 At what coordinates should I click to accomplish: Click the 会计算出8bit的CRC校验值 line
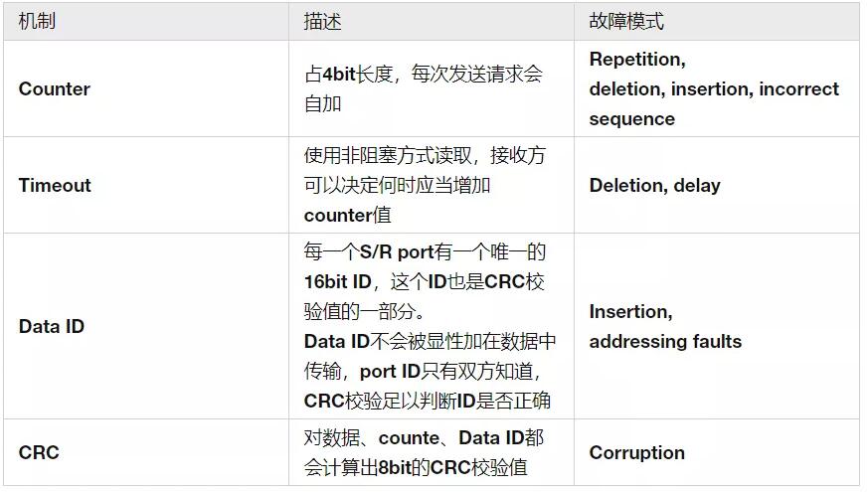coord(416,467)
